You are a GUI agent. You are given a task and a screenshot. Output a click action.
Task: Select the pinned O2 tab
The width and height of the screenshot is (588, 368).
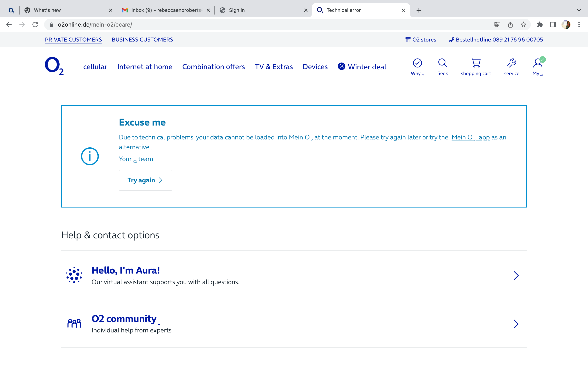pos(11,10)
